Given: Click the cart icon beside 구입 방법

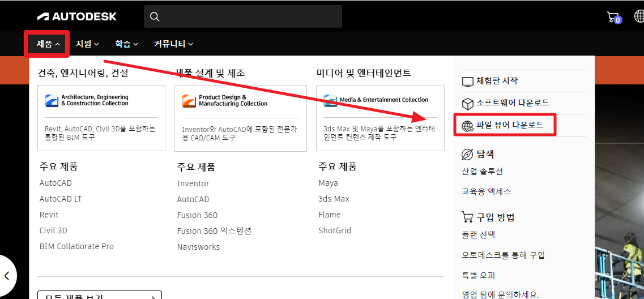Looking at the screenshot, I should pos(467,217).
